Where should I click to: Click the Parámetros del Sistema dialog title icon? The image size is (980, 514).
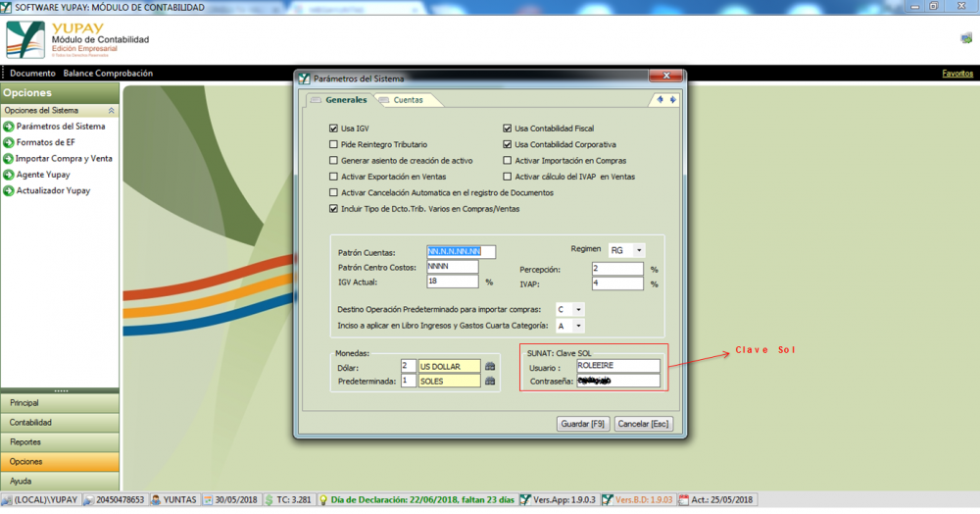305,78
